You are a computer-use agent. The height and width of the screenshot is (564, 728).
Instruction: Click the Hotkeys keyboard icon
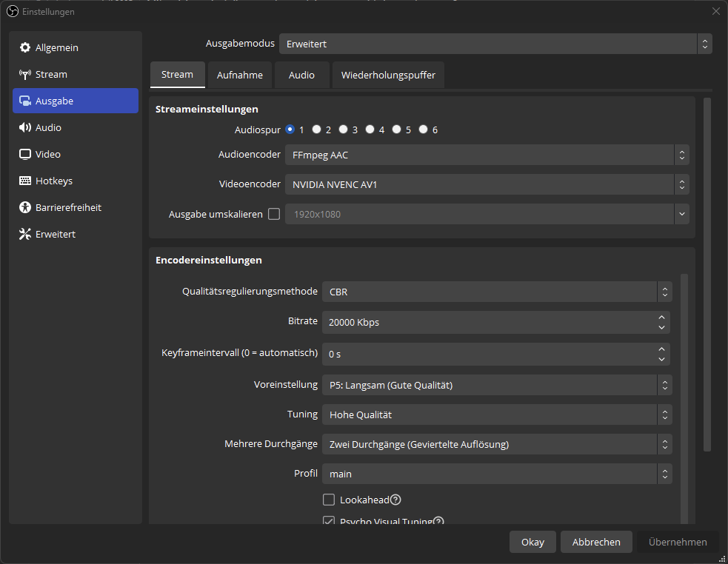(x=25, y=181)
